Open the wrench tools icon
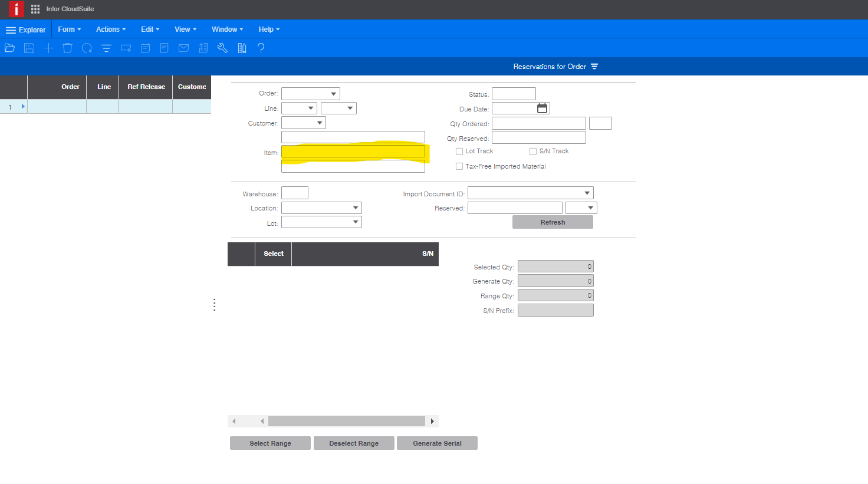Image resolution: width=868 pixels, height=484 pixels. [x=222, y=48]
